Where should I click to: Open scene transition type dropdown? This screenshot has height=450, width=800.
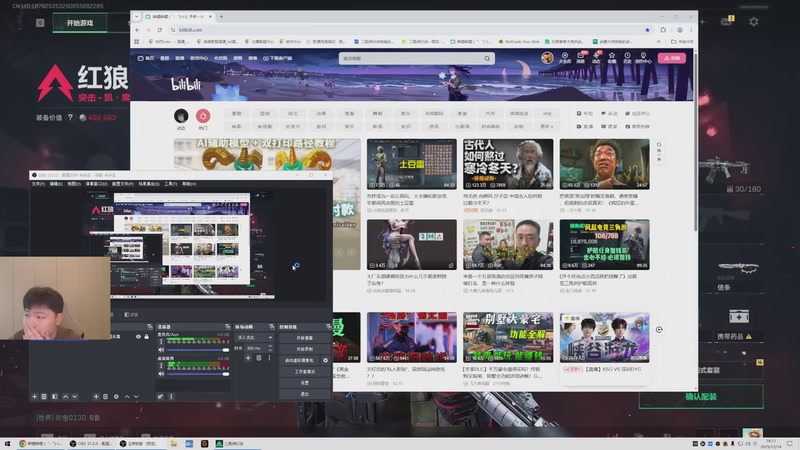pyautogui.click(x=254, y=337)
